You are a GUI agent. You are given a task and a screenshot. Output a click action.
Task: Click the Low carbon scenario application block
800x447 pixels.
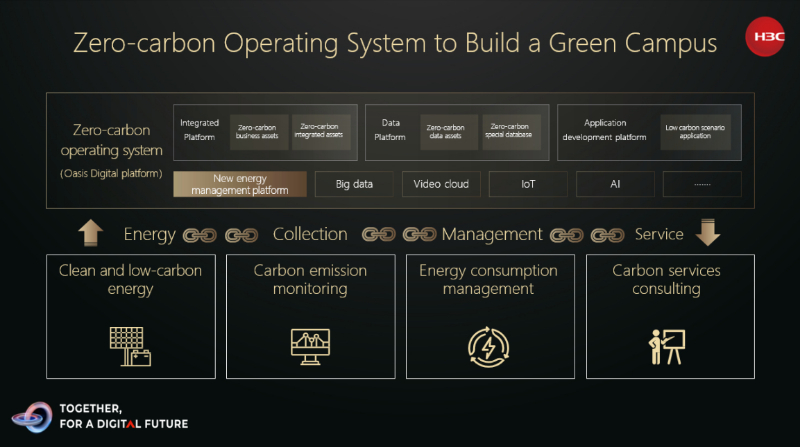[696, 131]
